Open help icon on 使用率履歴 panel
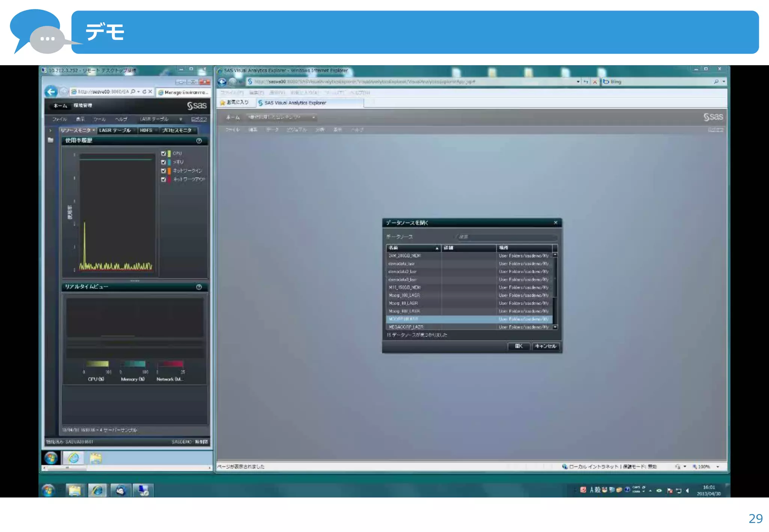The width and height of the screenshot is (769, 532). point(199,141)
